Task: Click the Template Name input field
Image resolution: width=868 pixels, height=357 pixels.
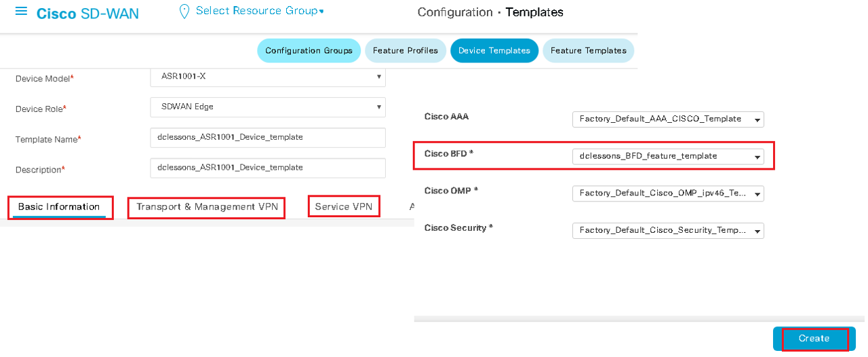Action: coord(268,137)
